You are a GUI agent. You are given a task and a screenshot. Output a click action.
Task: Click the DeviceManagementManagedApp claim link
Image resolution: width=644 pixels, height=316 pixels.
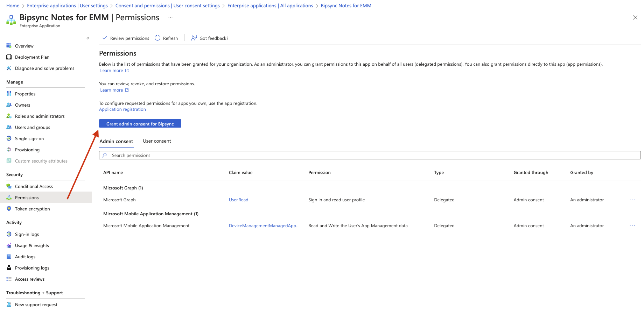click(x=264, y=226)
